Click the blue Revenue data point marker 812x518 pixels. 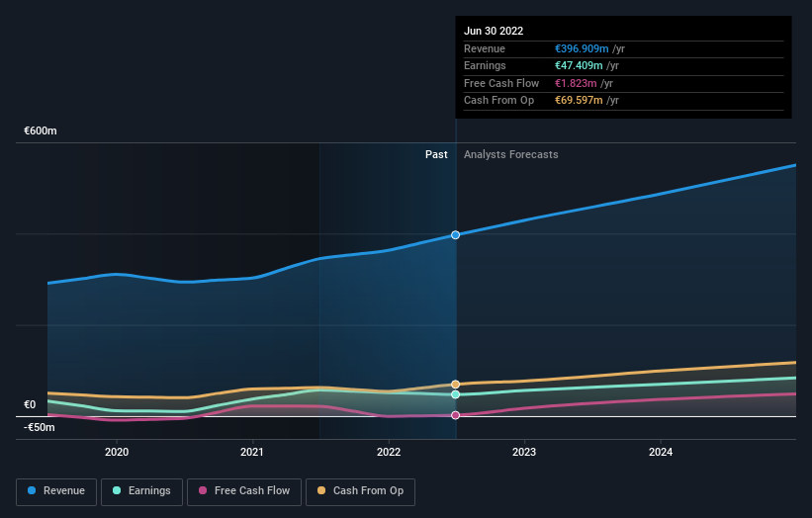click(x=455, y=235)
